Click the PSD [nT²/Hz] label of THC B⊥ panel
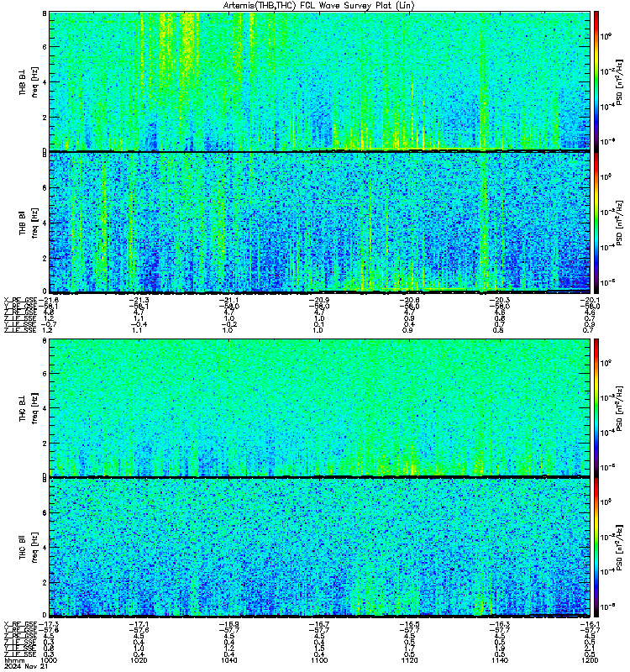 click(x=620, y=408)
